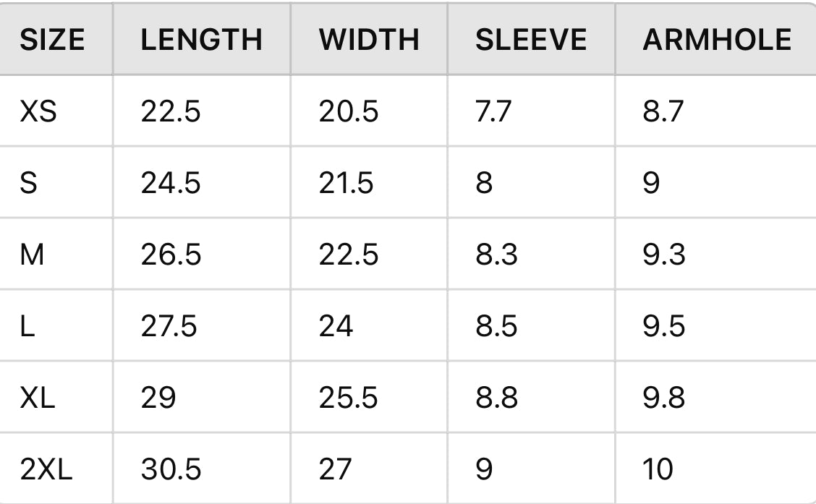816x504 pixels.
Task: Select the M size row label
Action: click(x=33, y=255)
